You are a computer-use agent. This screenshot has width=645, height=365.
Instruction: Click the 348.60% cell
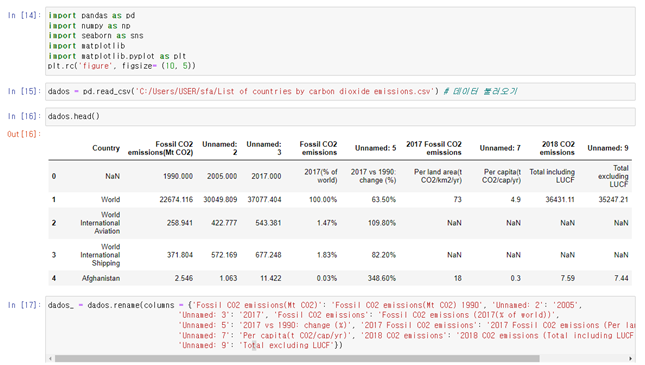click(382, 279)
